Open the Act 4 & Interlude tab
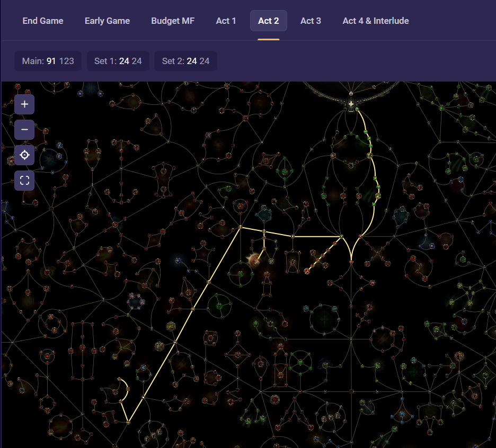 coord(375,21)
